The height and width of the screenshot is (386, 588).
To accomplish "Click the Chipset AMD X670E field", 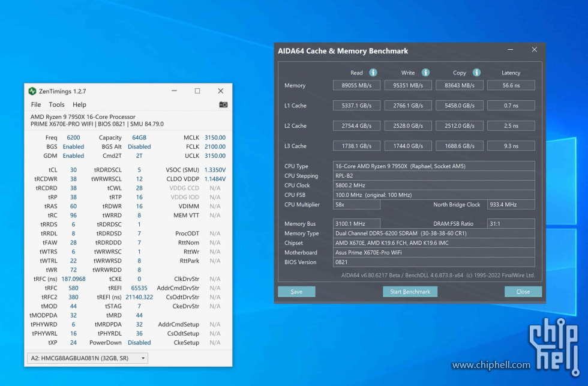I will pos(434,243).
